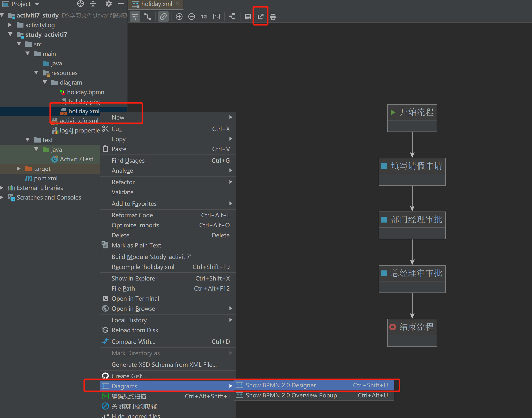The height and width of the screenshot is (418, 532).
Task: Select the 结束流程 end node
Action: tap(412, 332)
